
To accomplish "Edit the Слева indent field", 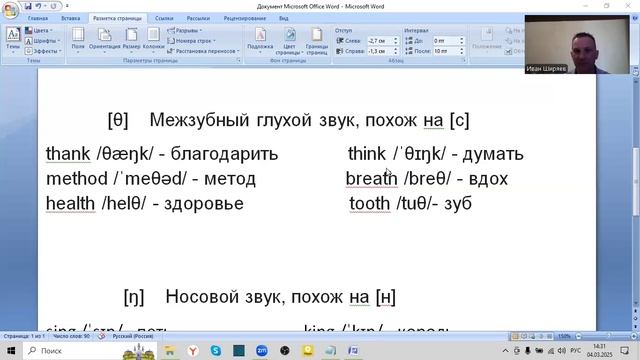I will (380, 41).
